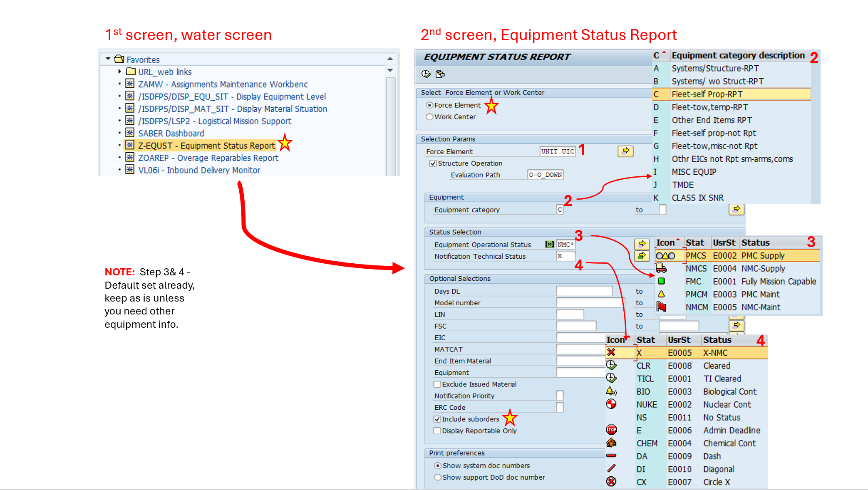Open ZAMW Assignments Maintenance Workbench favorite
Screen dimensions: 868x490
[x=223, y=84]
